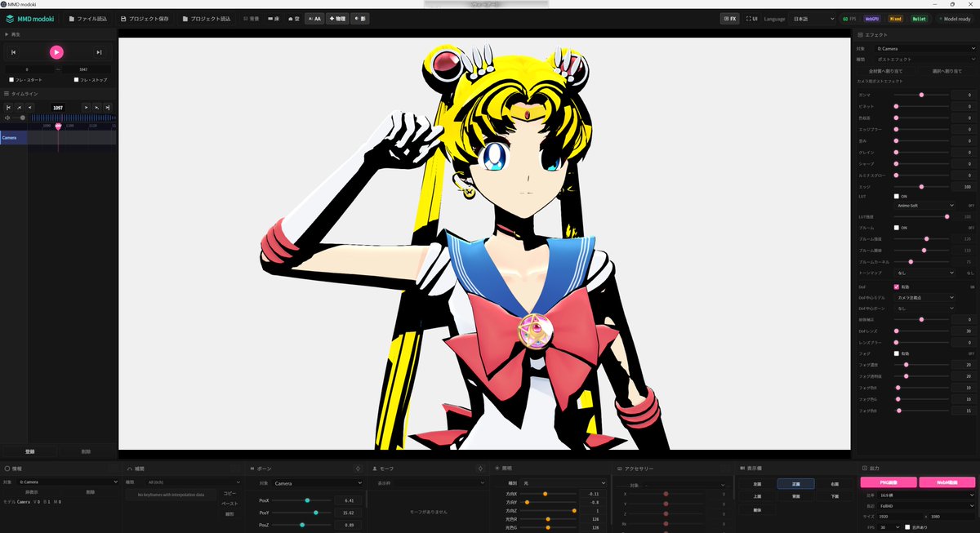Click the 照明 lighting panel icon

(x=498, y=469)
